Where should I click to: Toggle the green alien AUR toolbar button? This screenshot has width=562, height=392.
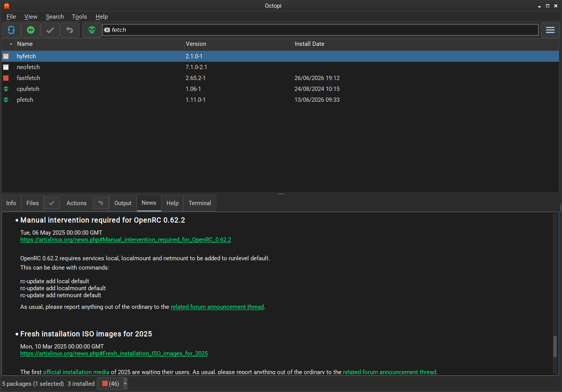tap(92, 30)
